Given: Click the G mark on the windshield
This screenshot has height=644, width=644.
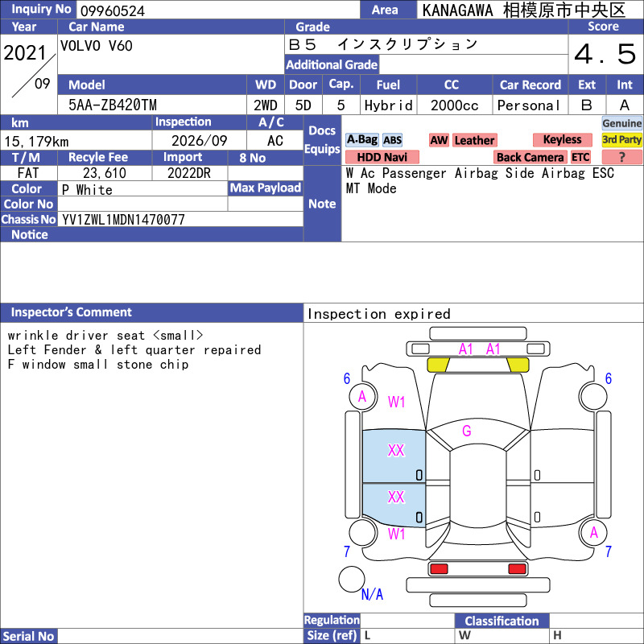Looking at the screenshot, I should (x=467, y=431).
